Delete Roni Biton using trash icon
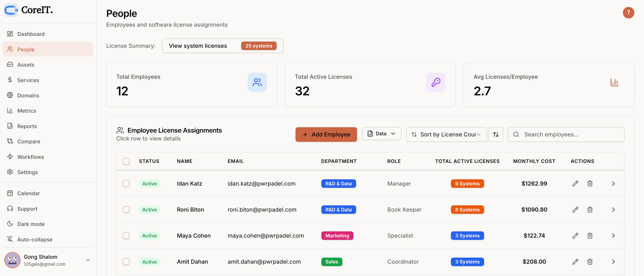This screenshot has width=644, height=276. click(x=590, y=210)
